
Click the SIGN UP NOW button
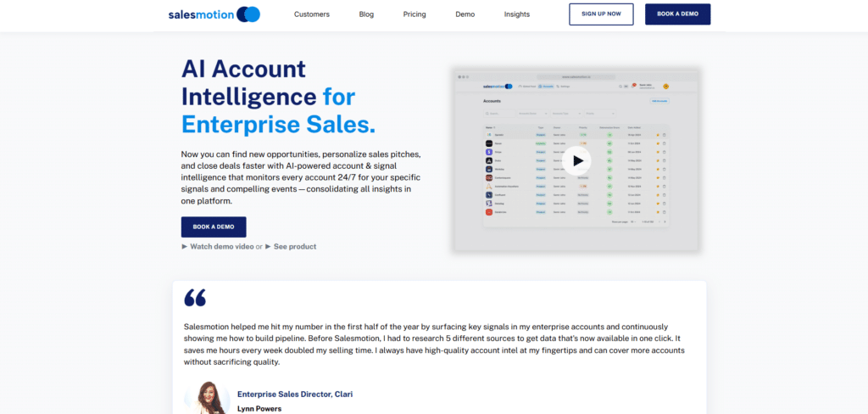601,14
